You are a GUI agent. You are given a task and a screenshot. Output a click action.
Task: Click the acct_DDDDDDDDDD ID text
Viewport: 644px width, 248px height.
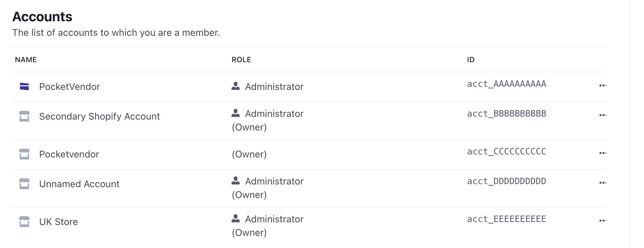point(507,181)
